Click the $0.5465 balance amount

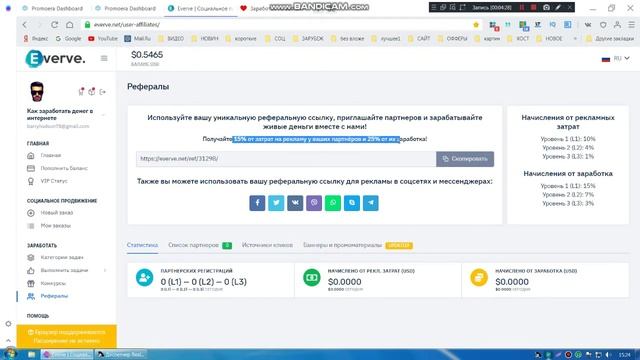pos(147,55)
